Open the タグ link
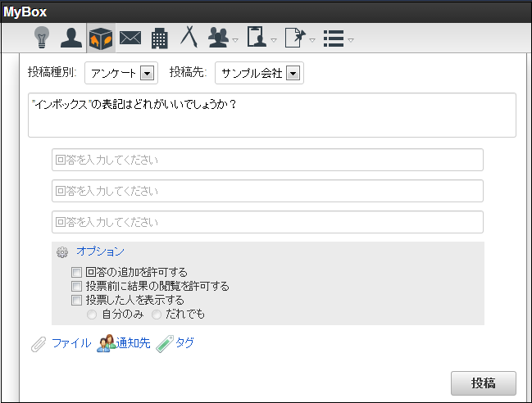The height and width of the screenshot is (403, 532). [184, 342]
